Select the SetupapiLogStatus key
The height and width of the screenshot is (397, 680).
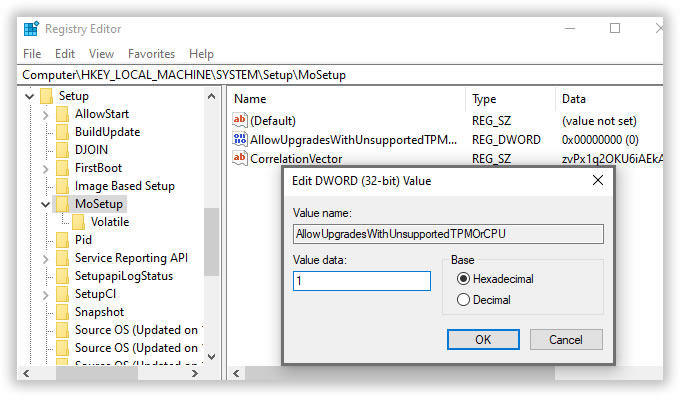click(124, 276)
